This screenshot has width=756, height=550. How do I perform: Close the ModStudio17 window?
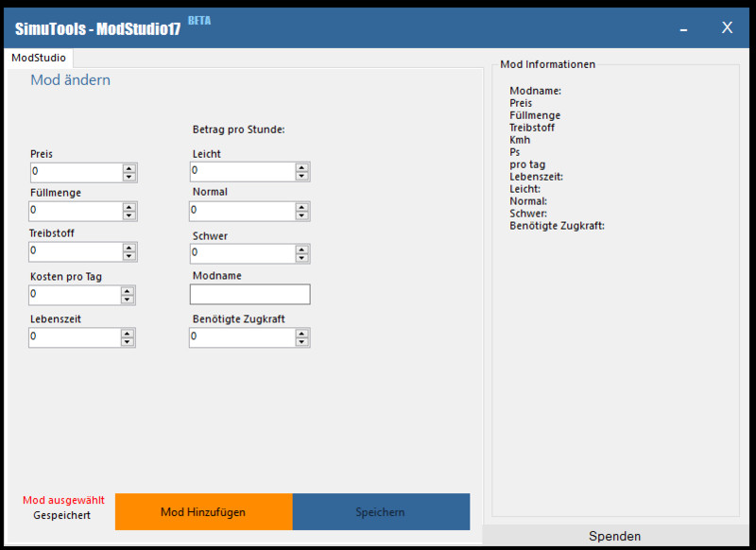click(727, 27)
